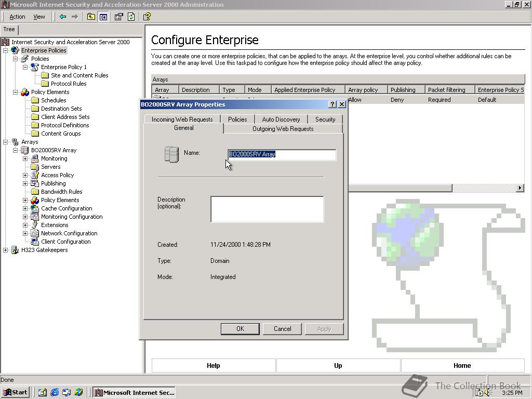Launch Internet Explorer from quick launch
The width and height of the screenshot is (532, 399).
coord(55,392)
